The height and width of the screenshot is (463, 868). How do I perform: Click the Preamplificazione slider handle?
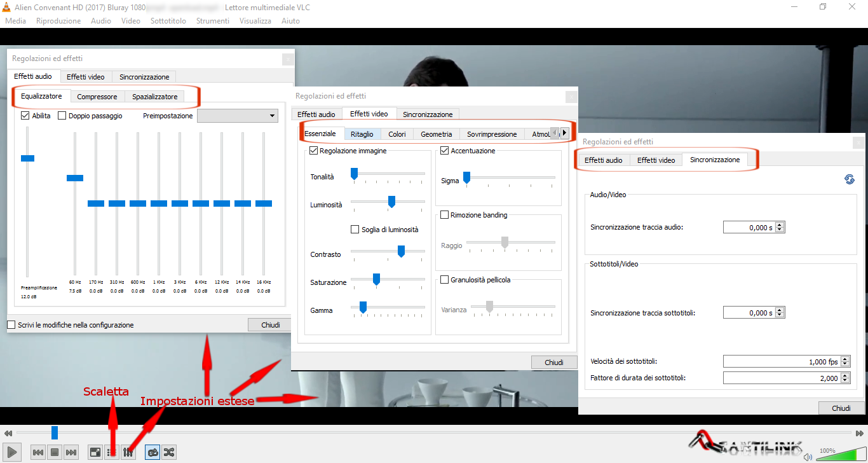(x=27, y=158)
